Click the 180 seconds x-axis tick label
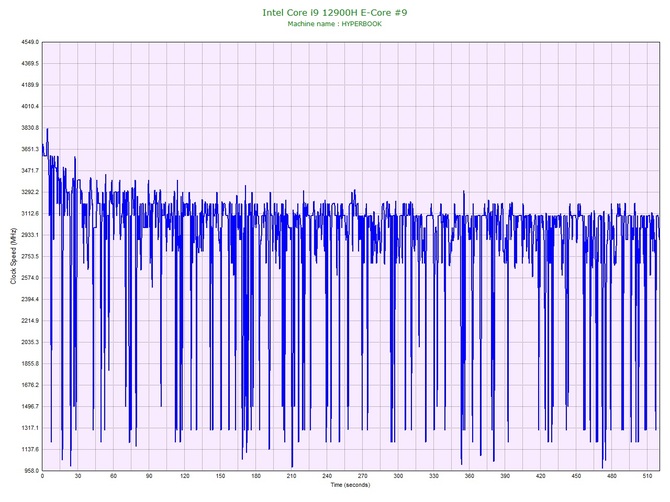Image resolution: width=670 pixels, height=502 pixels. [256, 476]
